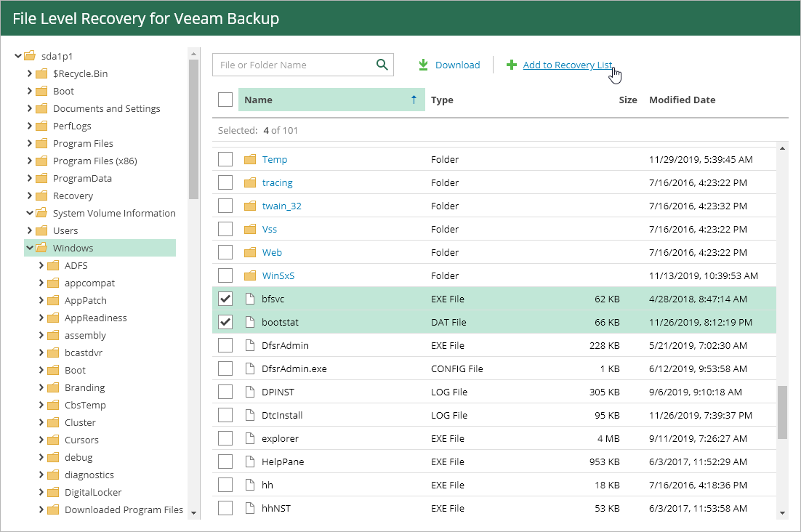The image size is (801, 532).
Task: Click the Temp folder icon in file list
Action: click(x=250, y=159)
